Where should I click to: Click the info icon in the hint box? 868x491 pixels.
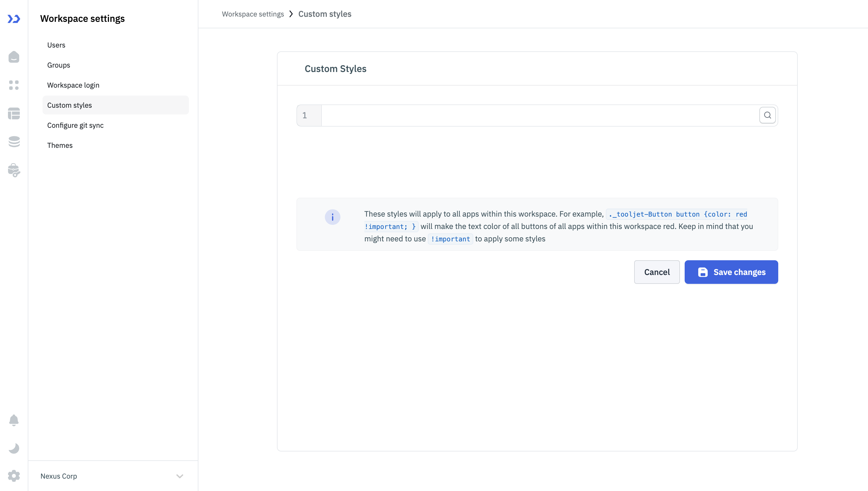coord(333,217)
